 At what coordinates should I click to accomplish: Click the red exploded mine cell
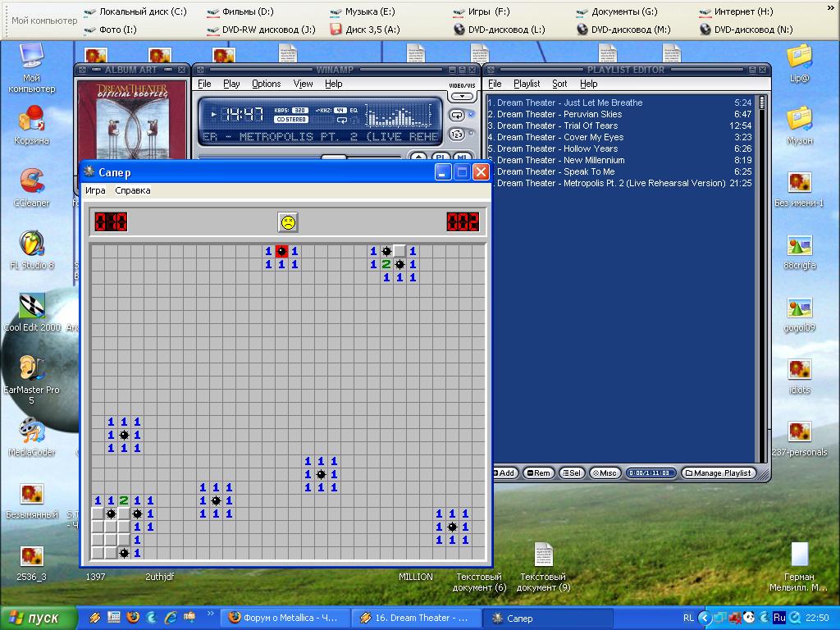pos(281,251)
